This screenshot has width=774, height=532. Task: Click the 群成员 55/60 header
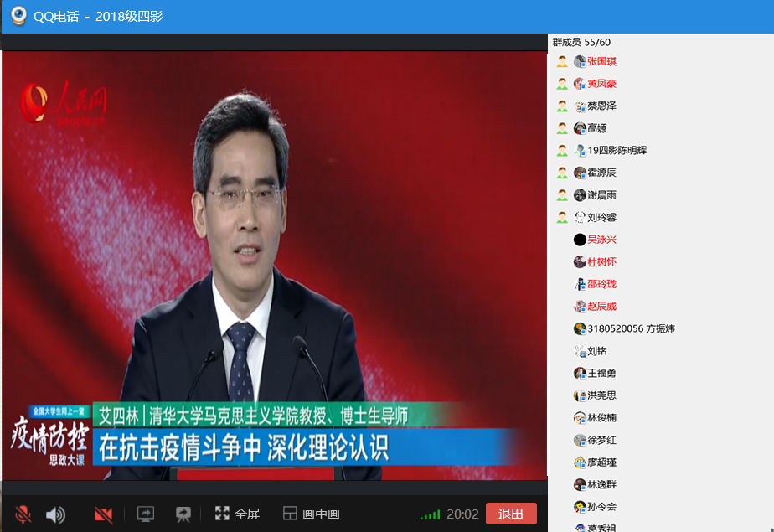pyautogui.click(x=581, y=42)
